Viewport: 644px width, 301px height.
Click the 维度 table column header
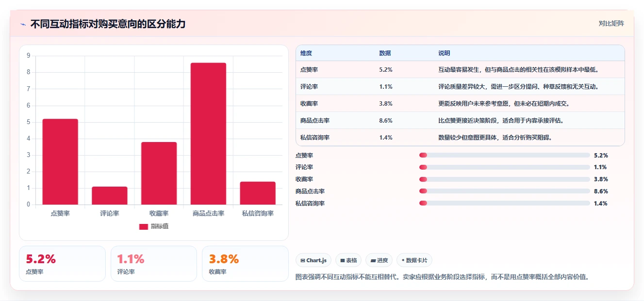point(306,53)
